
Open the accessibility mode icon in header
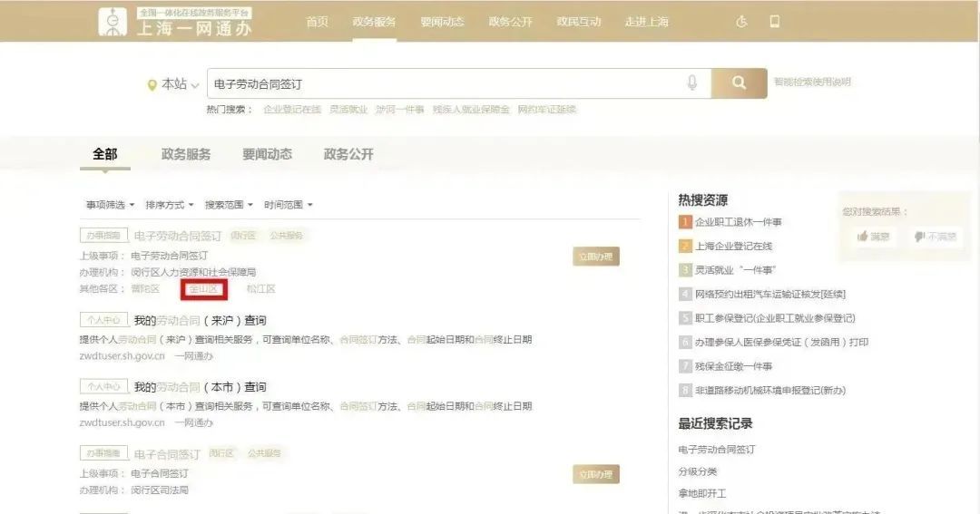(741, 22)
